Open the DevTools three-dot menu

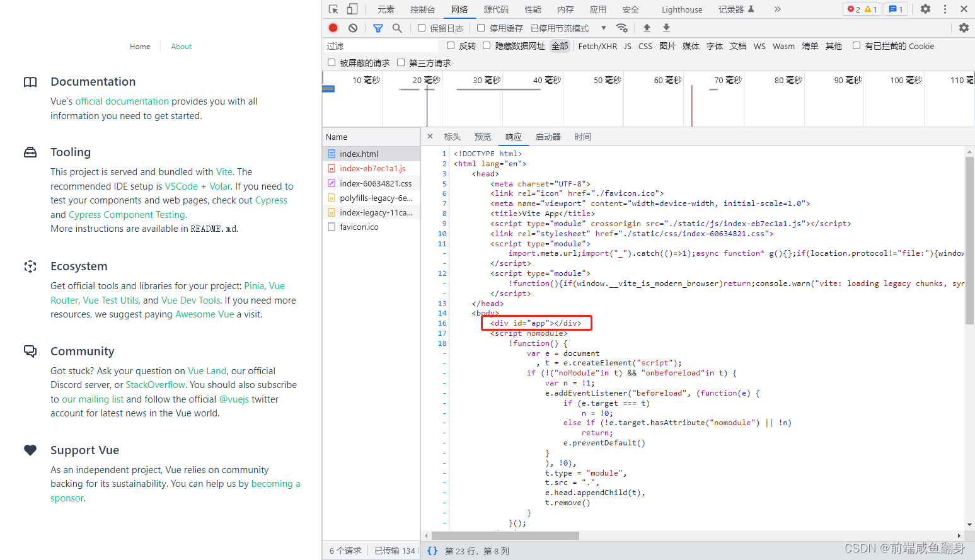point(945,9)
